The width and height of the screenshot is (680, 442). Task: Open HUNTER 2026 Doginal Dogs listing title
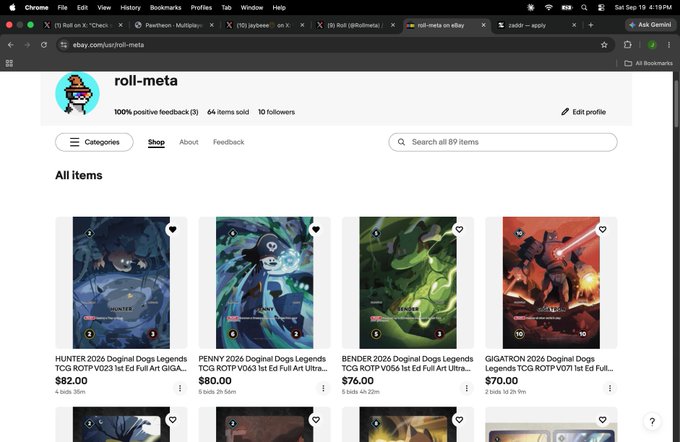(x=121, y=363)
